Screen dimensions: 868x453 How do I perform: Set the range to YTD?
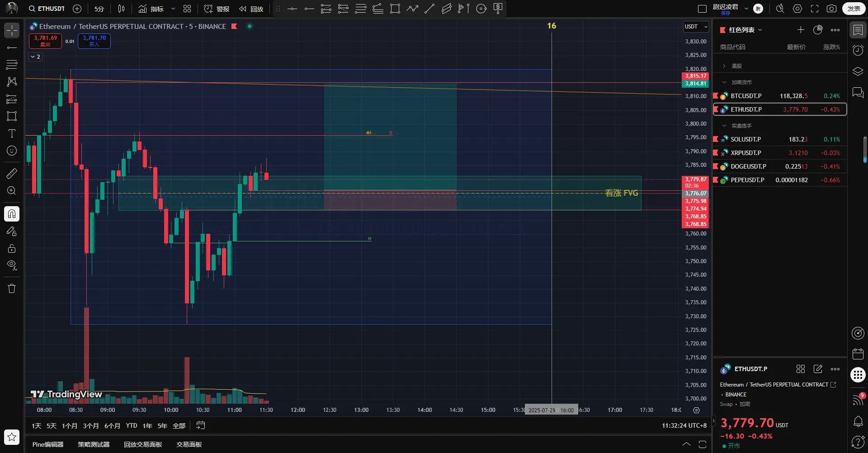click(132, 426)
